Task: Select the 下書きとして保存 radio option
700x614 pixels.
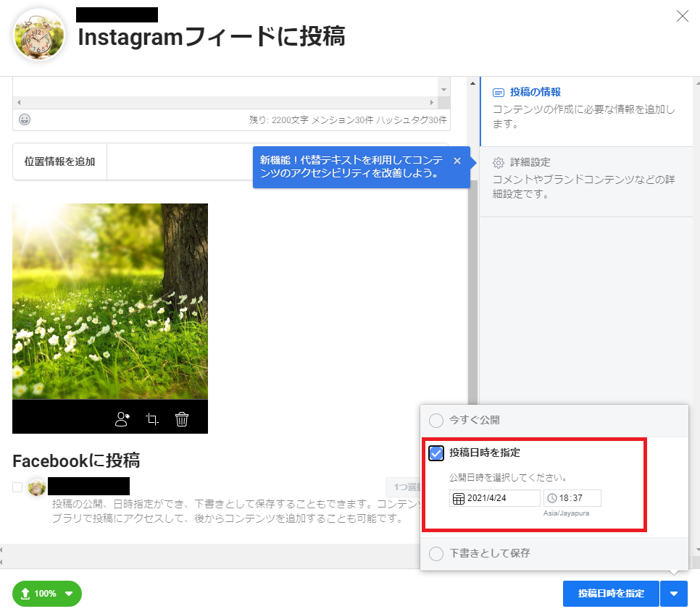Action: (436, 554)
